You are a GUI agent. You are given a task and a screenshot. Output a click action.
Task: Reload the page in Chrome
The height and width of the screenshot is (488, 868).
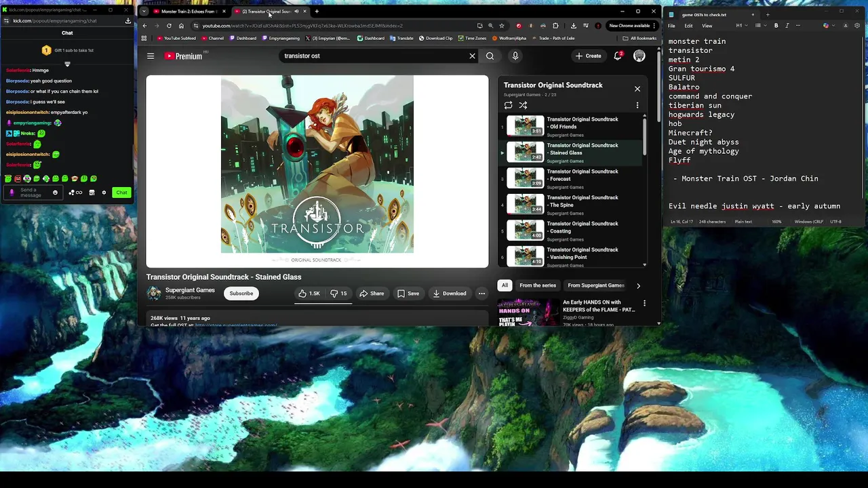tap(169, 26)
